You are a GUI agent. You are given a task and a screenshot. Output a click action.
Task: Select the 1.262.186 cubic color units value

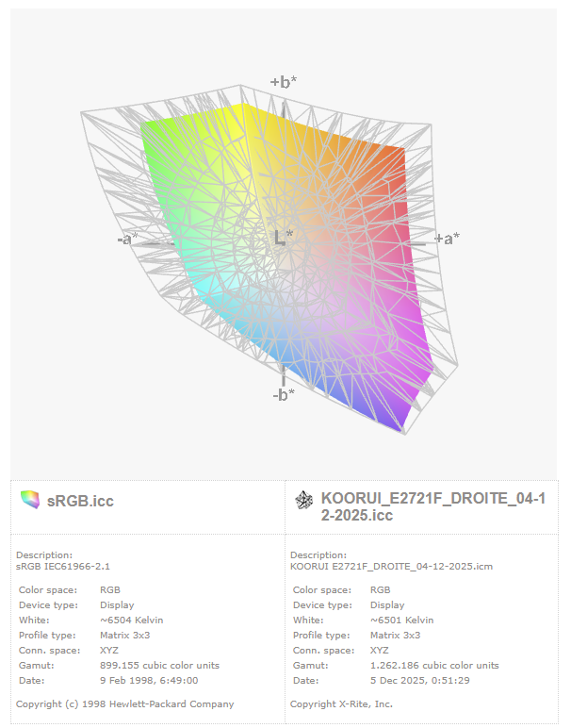[x=434, y=665]
